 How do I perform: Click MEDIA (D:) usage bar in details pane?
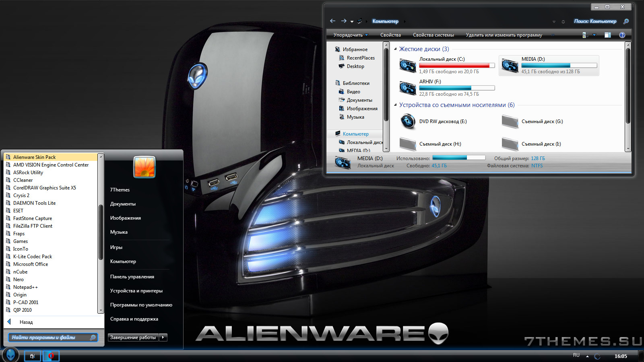tap(459, 158)
